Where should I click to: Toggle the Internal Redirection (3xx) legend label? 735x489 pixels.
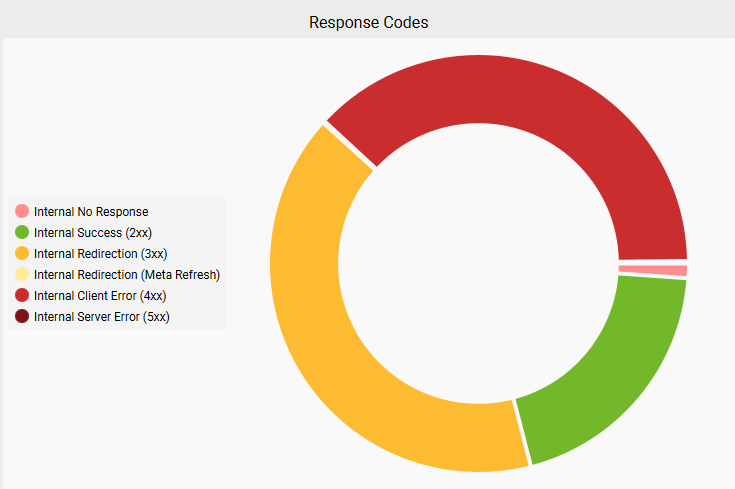100,254
